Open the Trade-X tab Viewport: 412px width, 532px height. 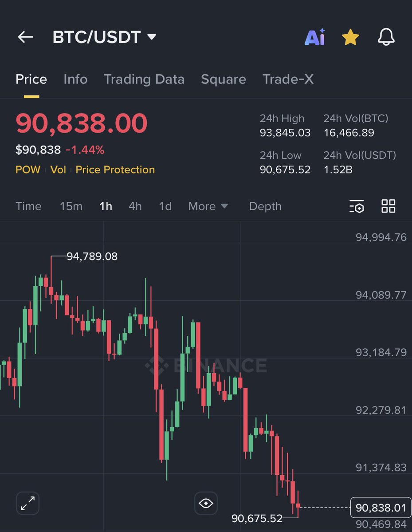(288, 79)
